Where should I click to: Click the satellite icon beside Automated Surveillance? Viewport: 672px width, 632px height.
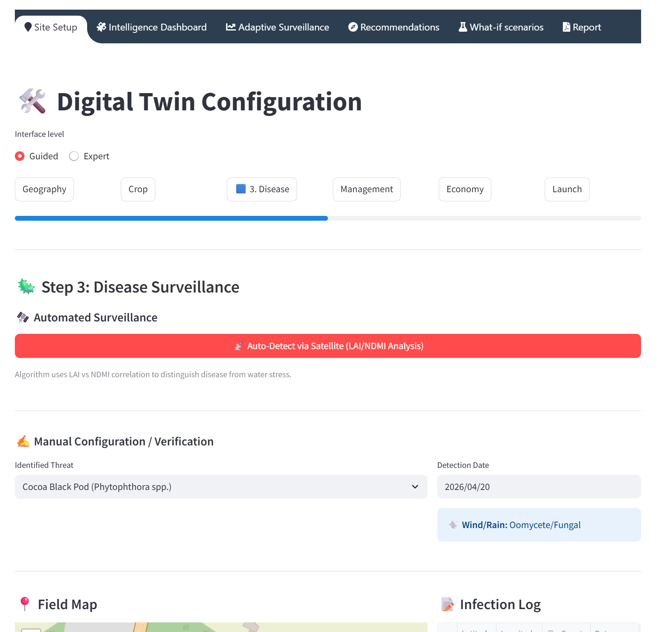(23, 317)
